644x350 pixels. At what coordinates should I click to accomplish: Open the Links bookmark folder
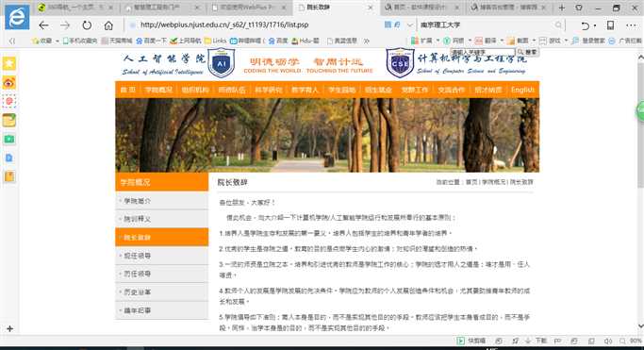coord(216,41)
